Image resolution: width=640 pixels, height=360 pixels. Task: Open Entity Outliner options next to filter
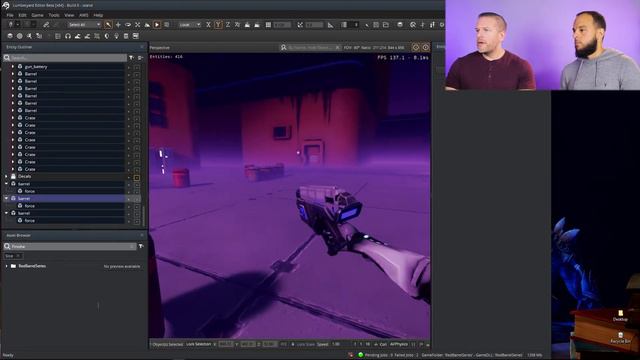click(140, 58)
